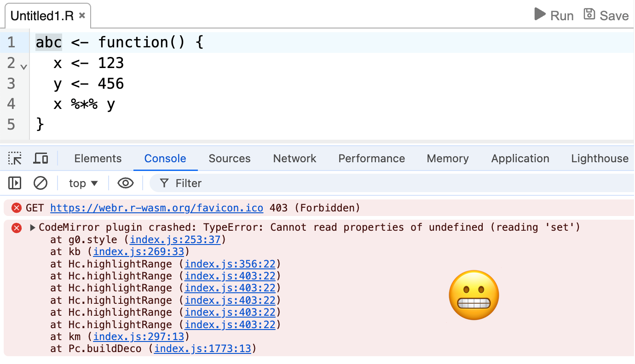Toggle the console sidebar panel
Image resolution: width=635 pixels, height=364 pixels.
[x=14, y=182]
